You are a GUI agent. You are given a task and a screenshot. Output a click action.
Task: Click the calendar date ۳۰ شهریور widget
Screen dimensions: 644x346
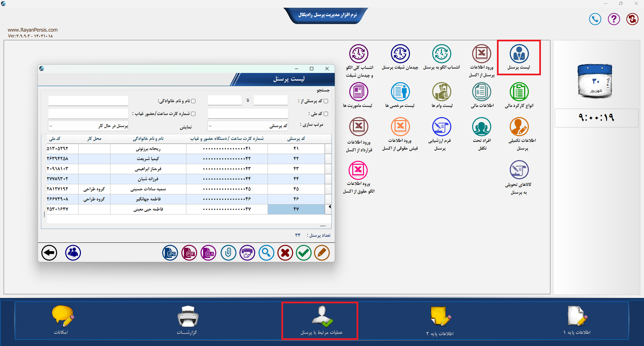(x=595, y=81)
